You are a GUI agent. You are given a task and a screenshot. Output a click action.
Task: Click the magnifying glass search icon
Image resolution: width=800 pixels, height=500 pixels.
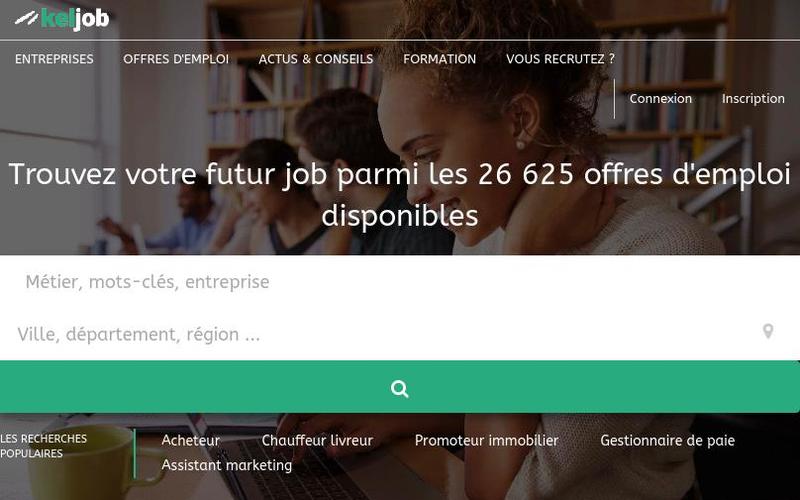coord(399,389)
